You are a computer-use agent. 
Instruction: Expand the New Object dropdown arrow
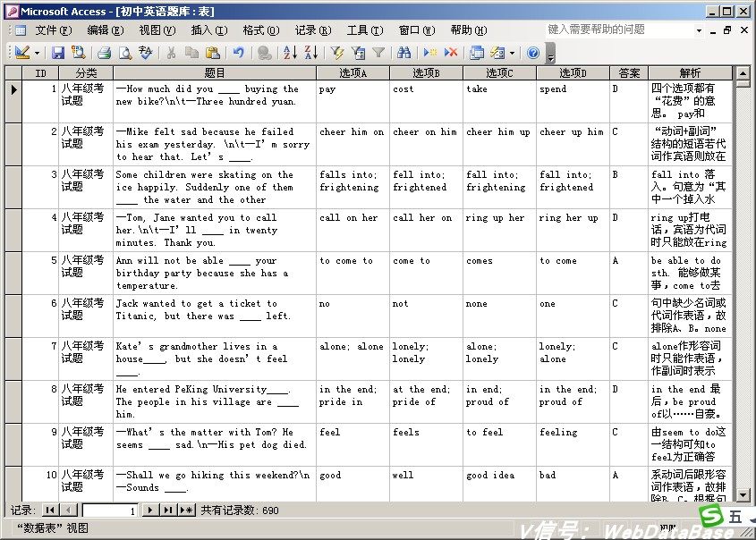(x=512, y=53)
